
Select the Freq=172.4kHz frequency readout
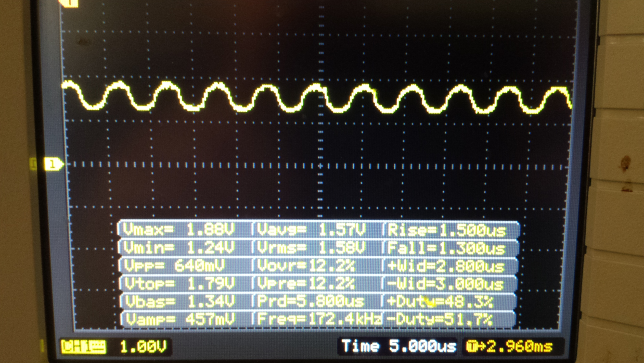[x=319, y=319]
